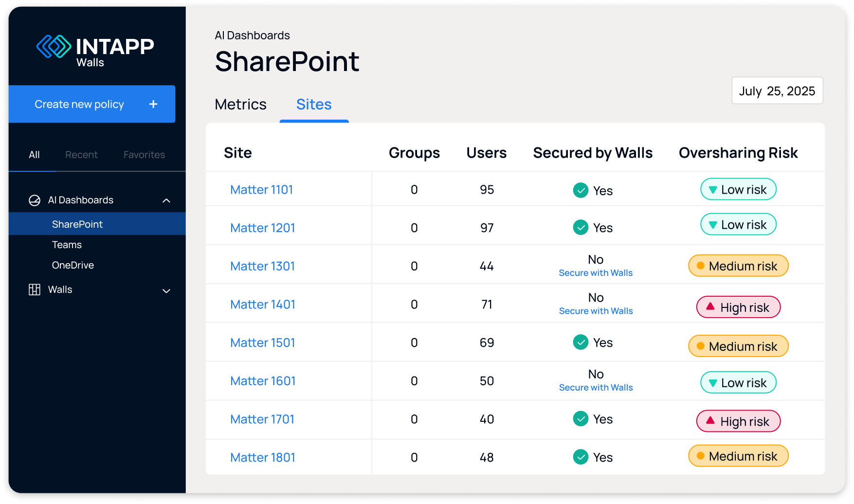Viewport: 854px width, 504px height.
Task: Switch to the Metrics tab
Action: (240, 105)
